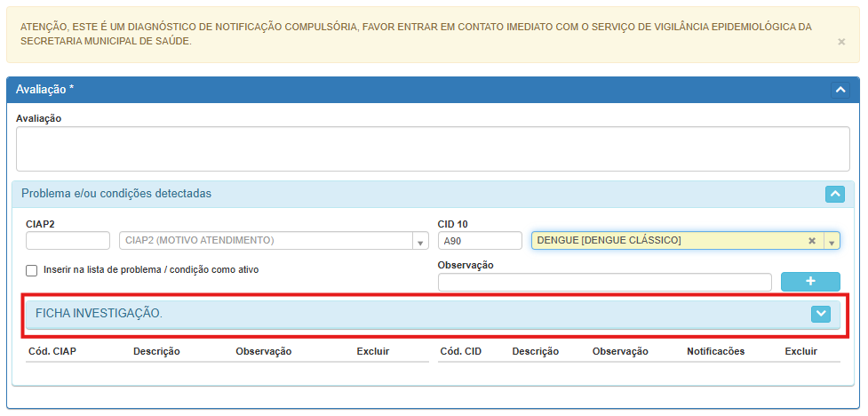Click the Notificações column header
Screen dimensions: 868x416
tap(715, 351)
